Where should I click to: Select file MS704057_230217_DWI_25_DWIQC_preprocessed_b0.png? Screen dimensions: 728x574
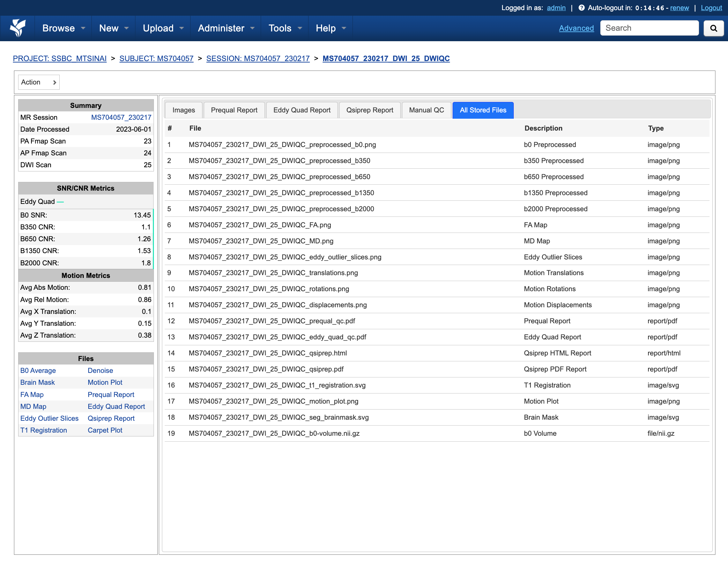(437, 145)
